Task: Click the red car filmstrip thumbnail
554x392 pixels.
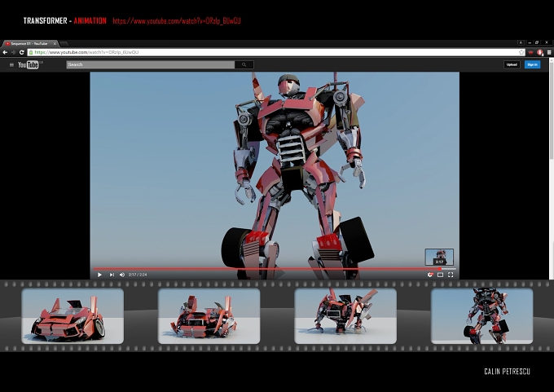Action: [x=73, y=315]
